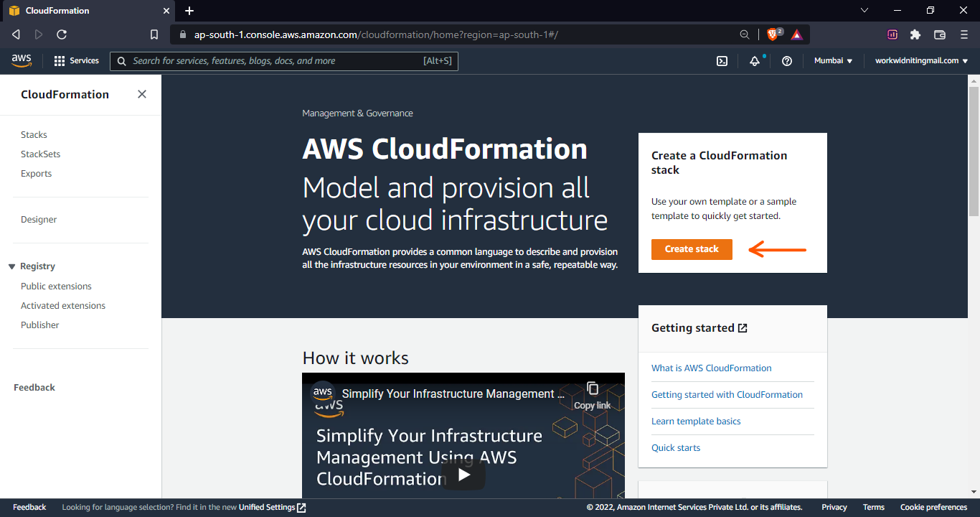
Task: Click the browser address bar URL
Action: [376, 34]
